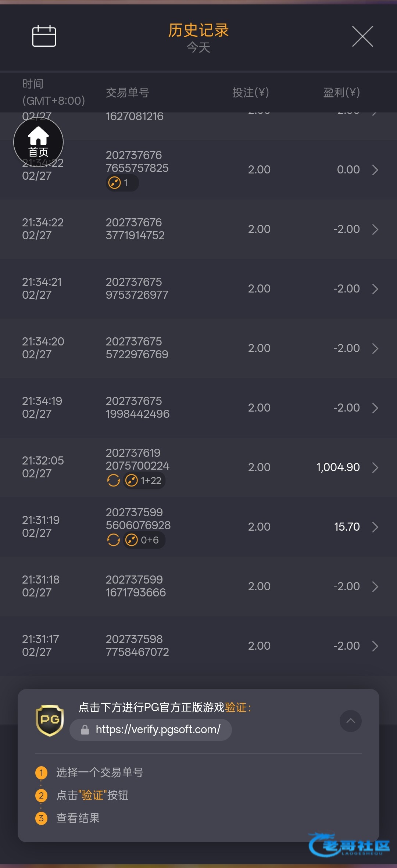Image resolution: width=397 pixels, height=868 pixels.
Task: Open the calendar date picker icon
Action: coord(44,36)
